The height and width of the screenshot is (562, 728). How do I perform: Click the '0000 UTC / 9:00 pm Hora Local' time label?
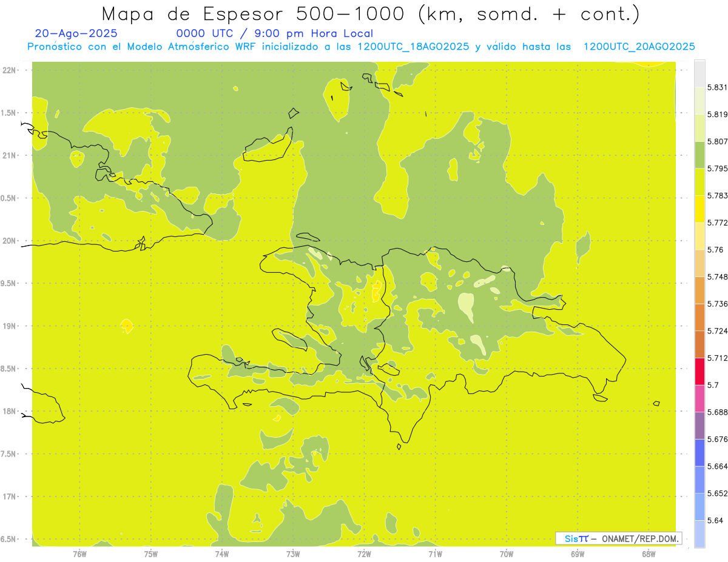[x=275, y=33]
